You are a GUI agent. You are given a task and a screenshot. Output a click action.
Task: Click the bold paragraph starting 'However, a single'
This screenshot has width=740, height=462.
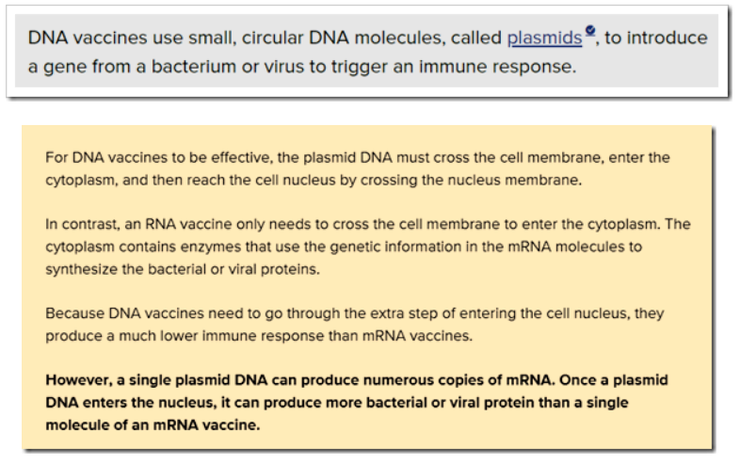(x=357, y=402)
